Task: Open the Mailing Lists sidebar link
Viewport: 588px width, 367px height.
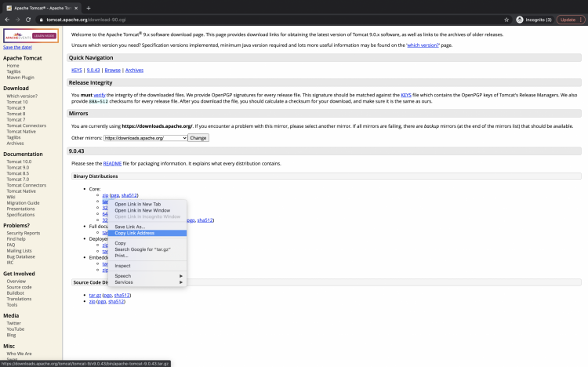Action: click(x=19, y=251)
